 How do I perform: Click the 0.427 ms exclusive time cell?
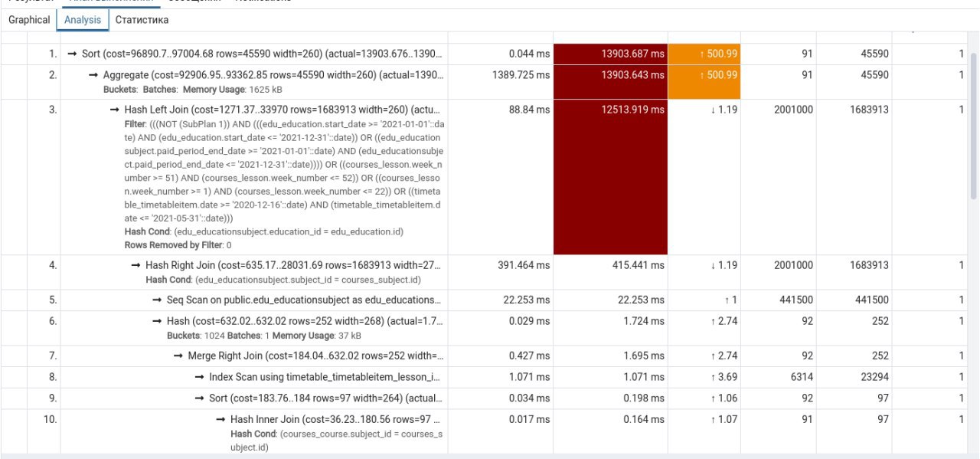pyautogui.click(x=501, y=356)
